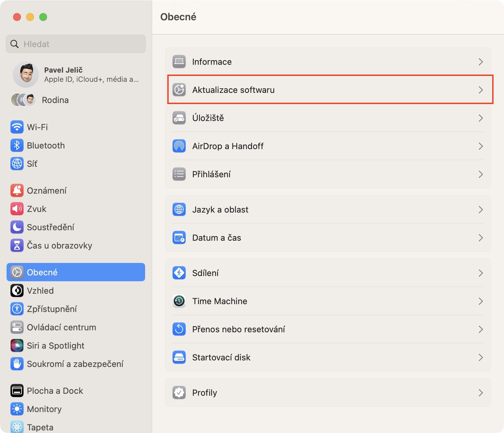Click the AirDrop a Handoff icon
Viewport: 504px width, 433px height.
[179, 146]
